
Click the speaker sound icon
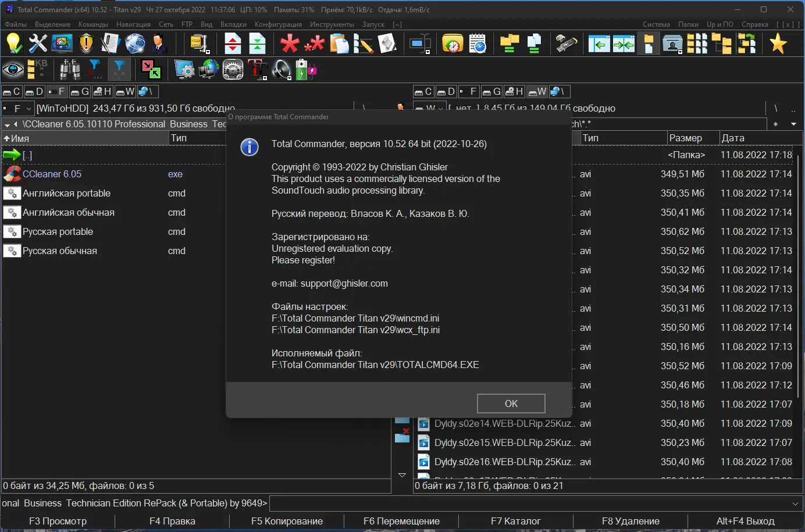282,70
